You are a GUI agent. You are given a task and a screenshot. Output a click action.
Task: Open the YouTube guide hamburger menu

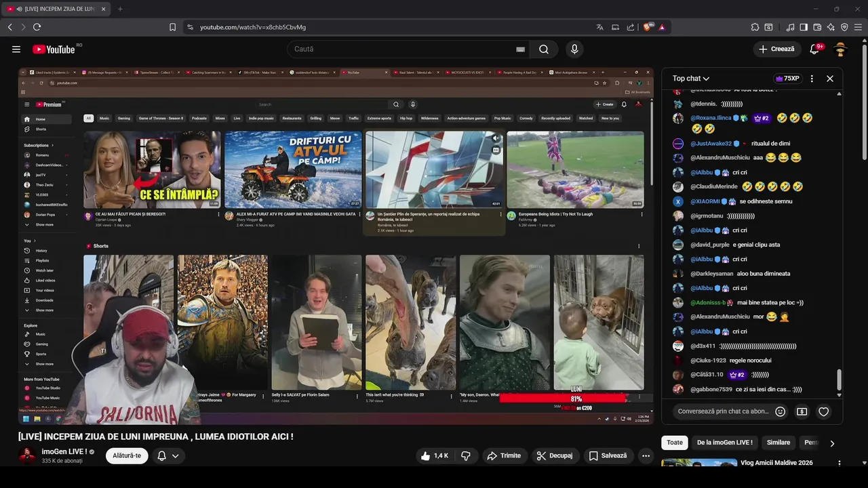click(x=16, y=49)
